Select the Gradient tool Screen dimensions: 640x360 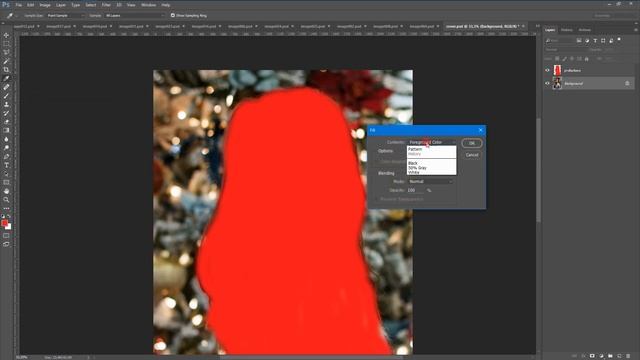(6, 130)
